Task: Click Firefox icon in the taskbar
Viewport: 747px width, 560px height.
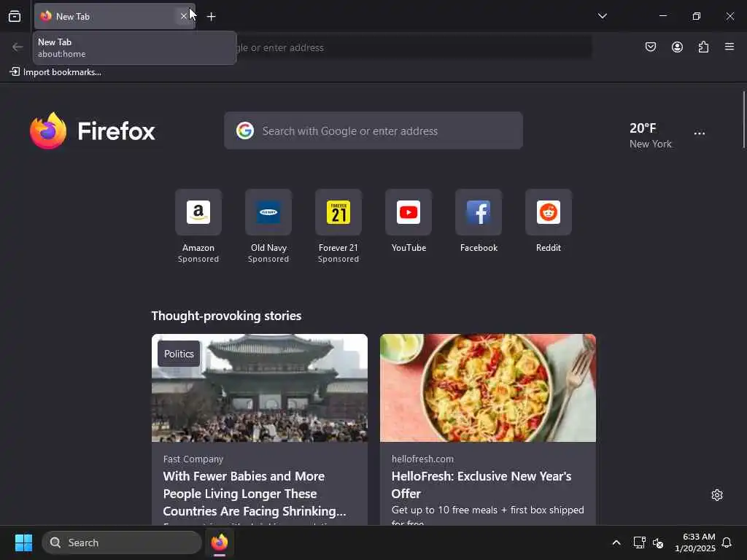Action: click(219, 542)
